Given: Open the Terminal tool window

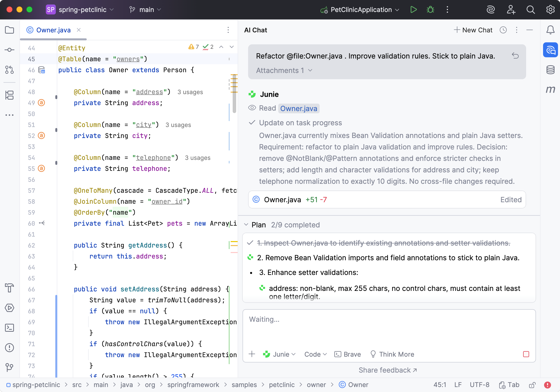Looking at the screenshot, I should pyautogui.click(x=9, y=328).
